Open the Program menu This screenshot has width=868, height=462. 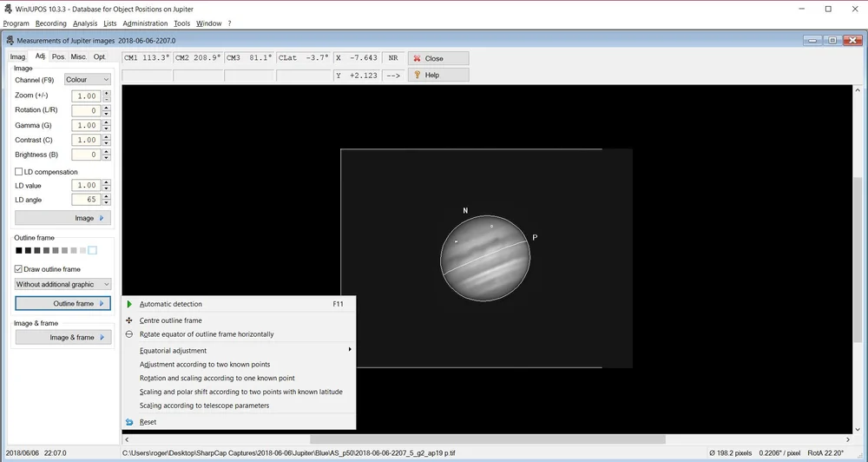(16, 23)
